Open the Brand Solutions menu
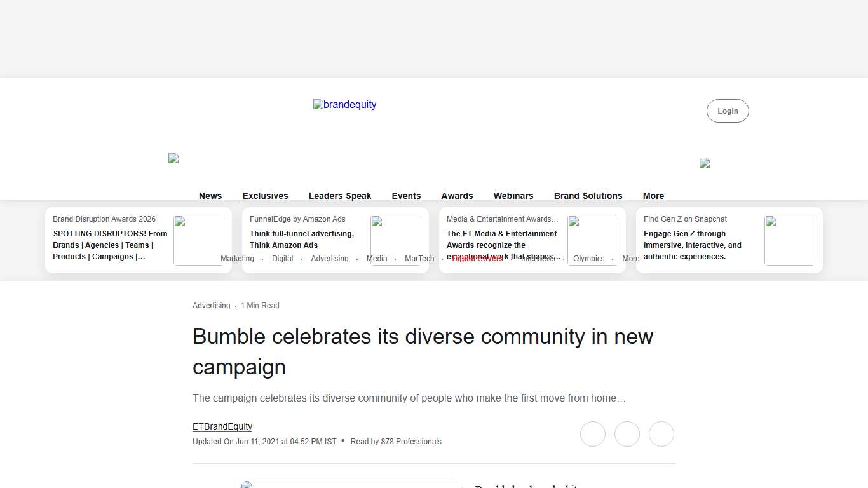This screenshot has height=488, width=868. [x=588, y=196]
